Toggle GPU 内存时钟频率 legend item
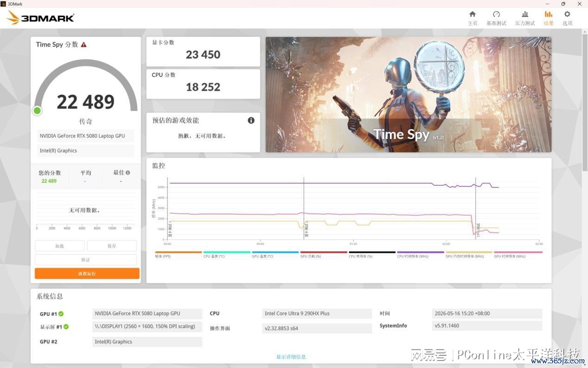The width and height of the screenshot is (588, 368). point(469,254)
